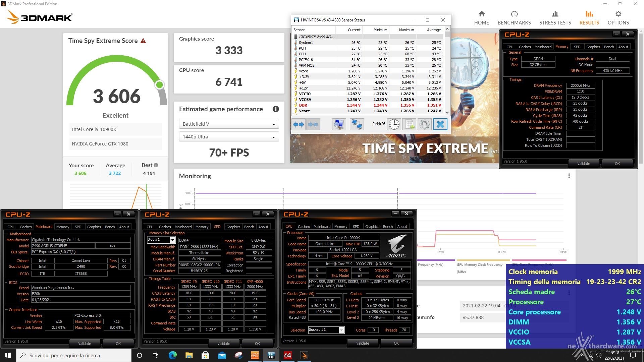Click OK in CPU-Z CPU window

396,343
